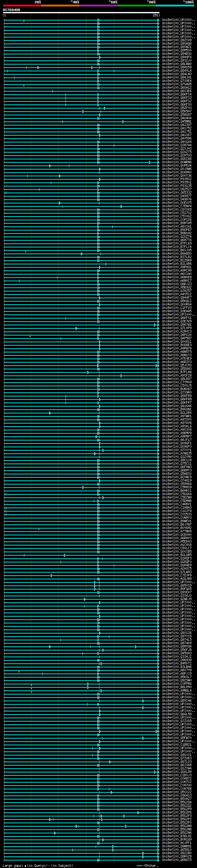Select label UniRef100_B3DLH2
Image resolution: width=197 pixels, height=868 pixels.
click(x=177, y=836)
